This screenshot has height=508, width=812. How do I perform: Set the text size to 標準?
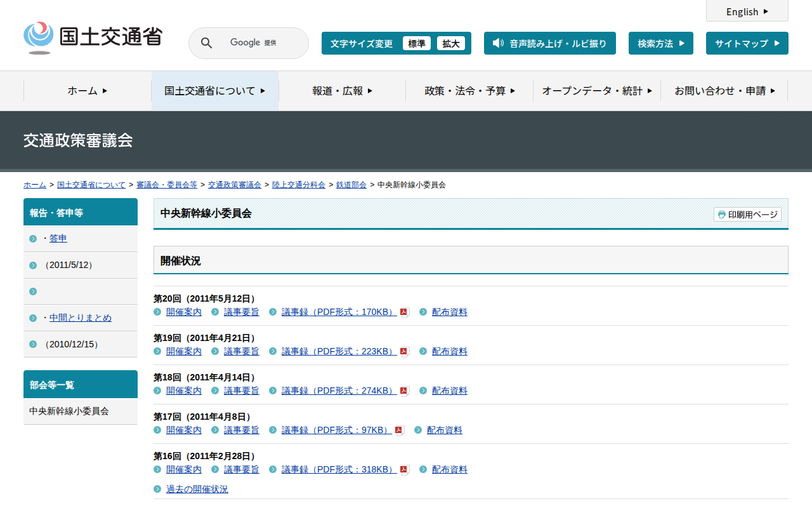pyautogui.click(x=416, y=43)
